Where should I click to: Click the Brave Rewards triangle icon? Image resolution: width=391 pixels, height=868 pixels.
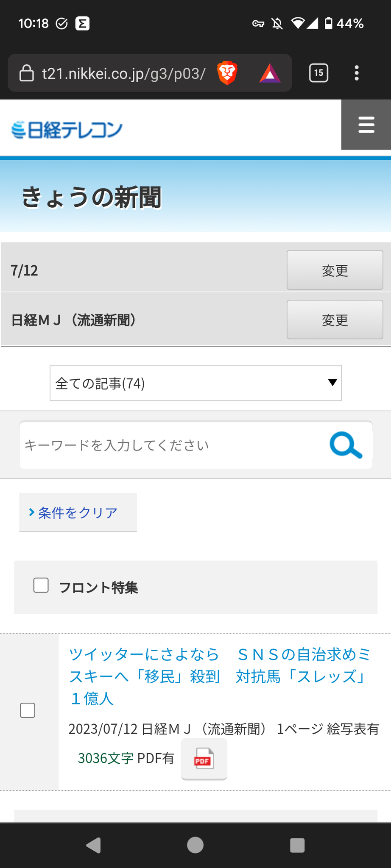[x=270, y=73]
